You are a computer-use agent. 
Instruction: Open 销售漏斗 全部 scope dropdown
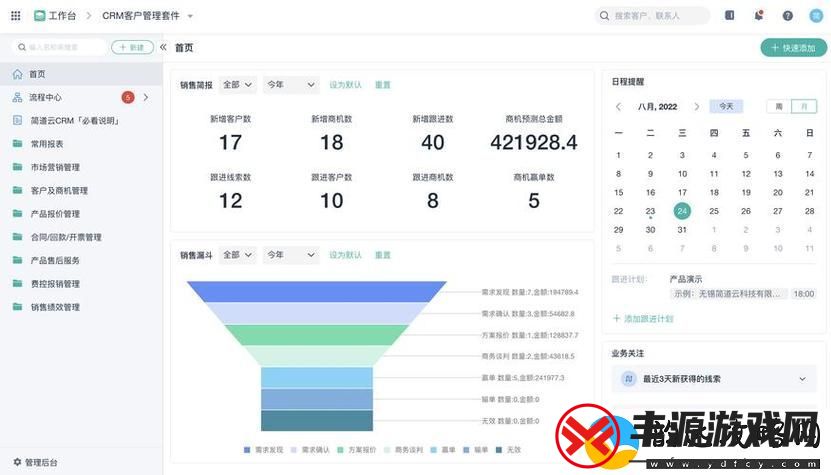pyautogui.click(x=238, y=255)
